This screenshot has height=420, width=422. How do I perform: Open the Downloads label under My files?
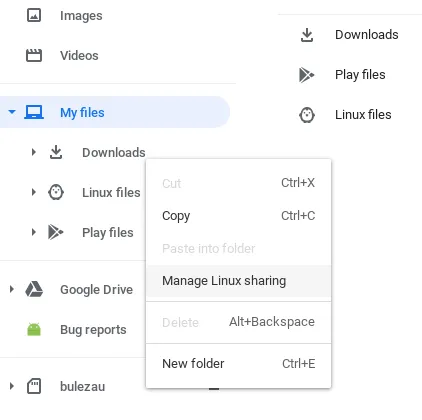click(x=114, y=153)
